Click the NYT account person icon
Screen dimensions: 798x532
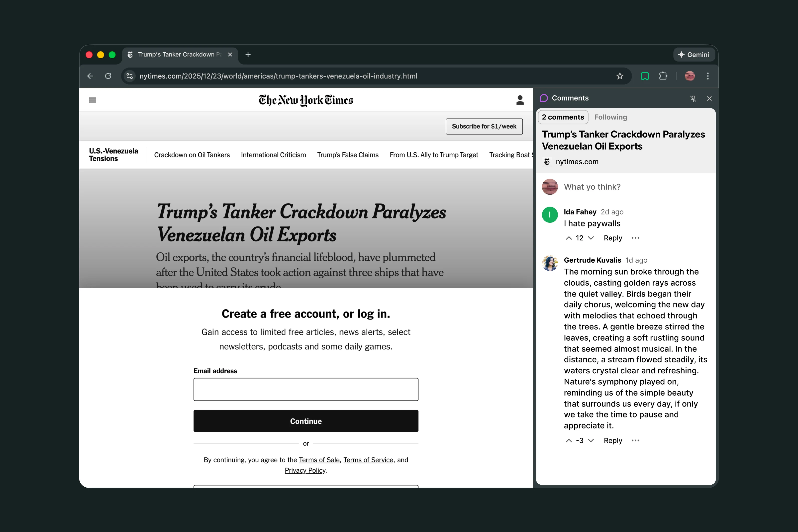pyautogui.click(x=520, y=100)
